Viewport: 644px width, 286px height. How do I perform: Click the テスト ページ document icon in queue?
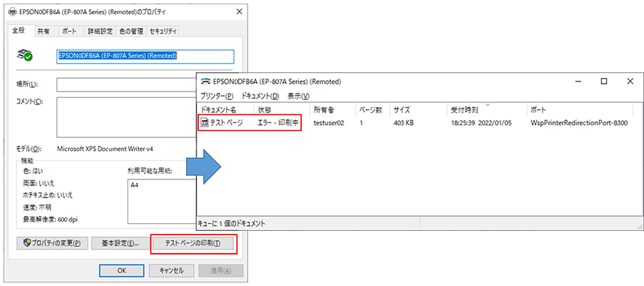click(204, 122)
